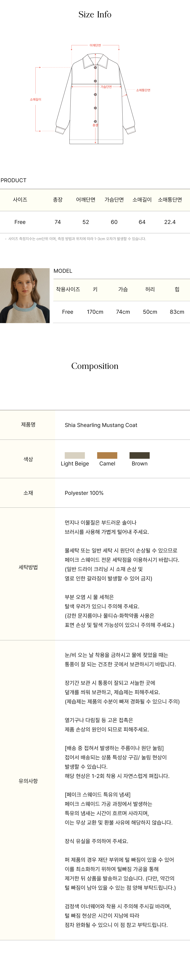Open the model photo thumbnail

click(25, 296)
